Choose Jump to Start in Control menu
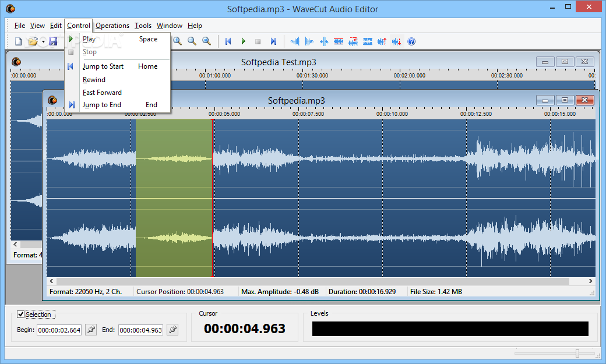The width and height of the screenshot is (606, 364). (118, 66)
